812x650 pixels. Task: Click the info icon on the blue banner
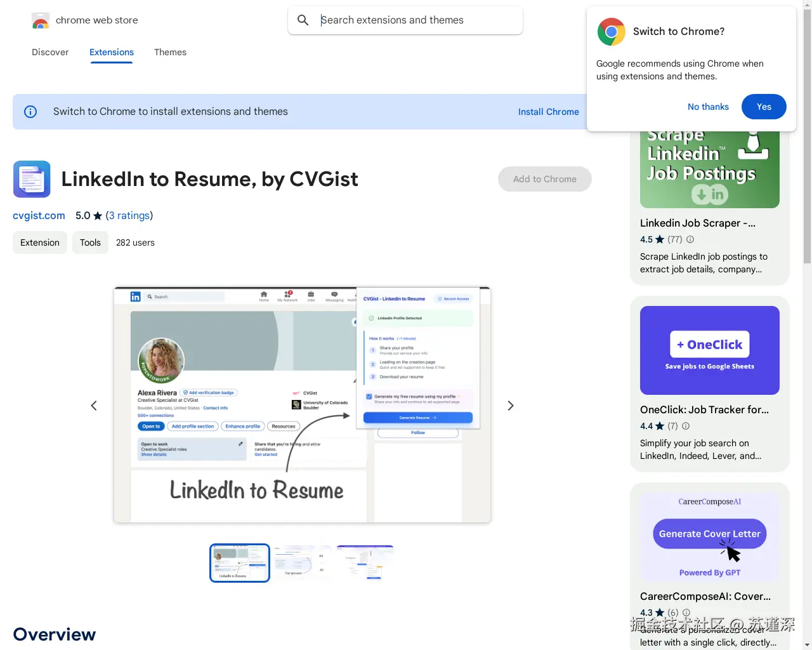tap(30, 111)
